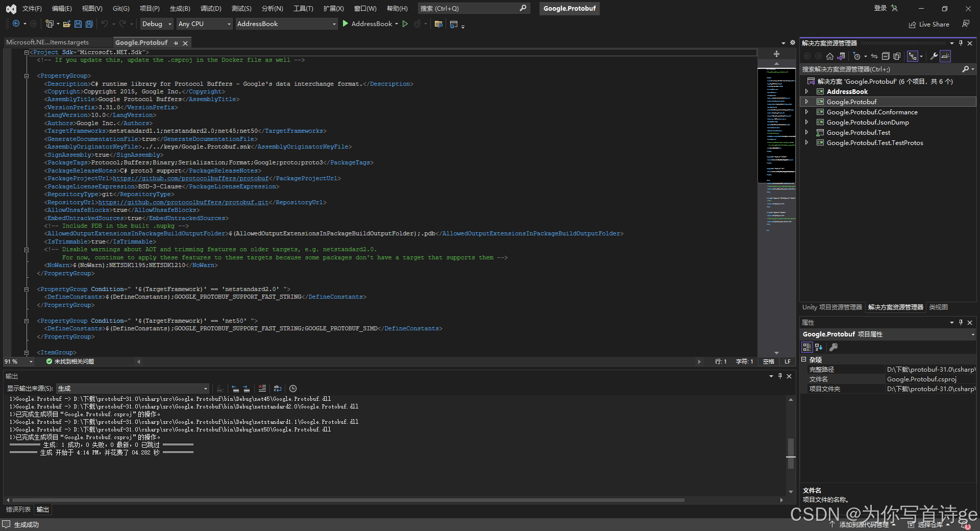980x531 pixels.
Task: Click the output timestamp clock icon
Action: point(293,389)
